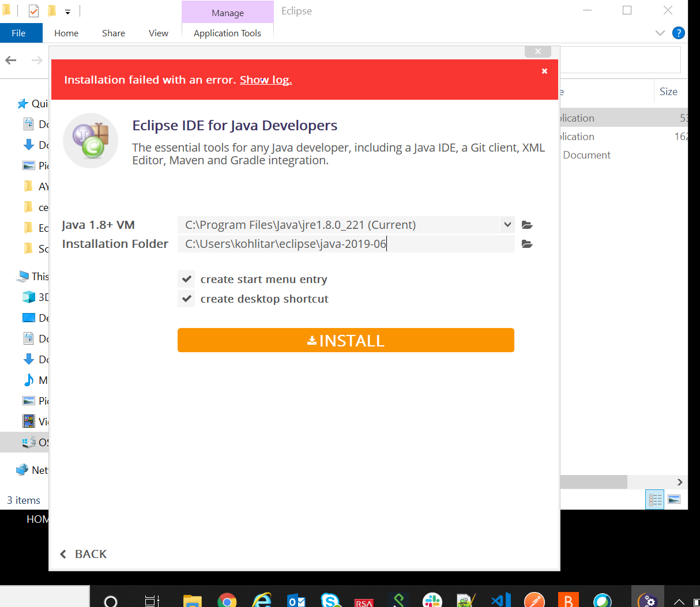This screenshot has width=700, height=607.
Task: Open Music folder note icon
Action: click(29, 380)
